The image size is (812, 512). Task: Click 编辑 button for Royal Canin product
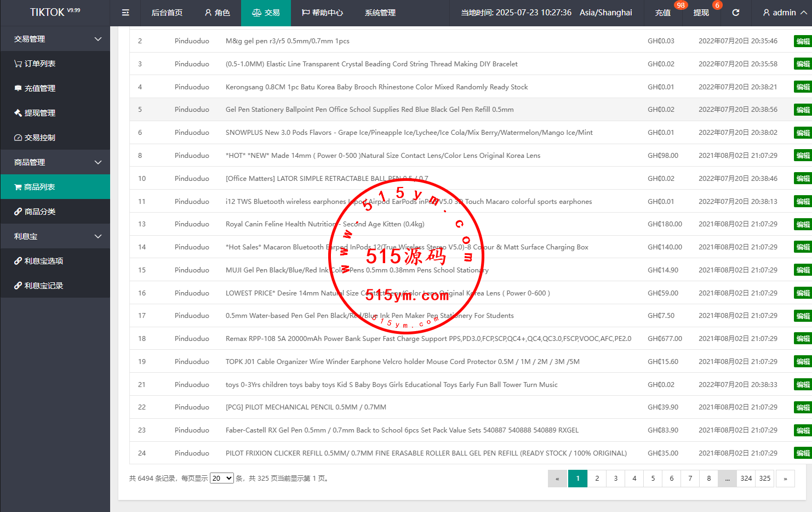803,225
